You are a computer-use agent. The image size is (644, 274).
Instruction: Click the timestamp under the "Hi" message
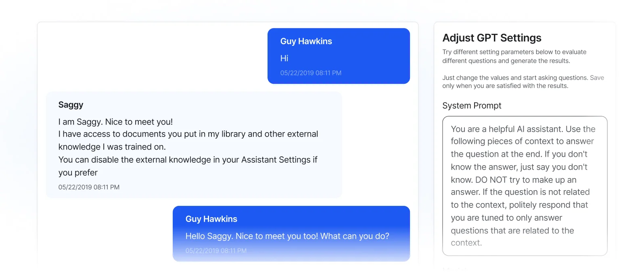(311, 73)
